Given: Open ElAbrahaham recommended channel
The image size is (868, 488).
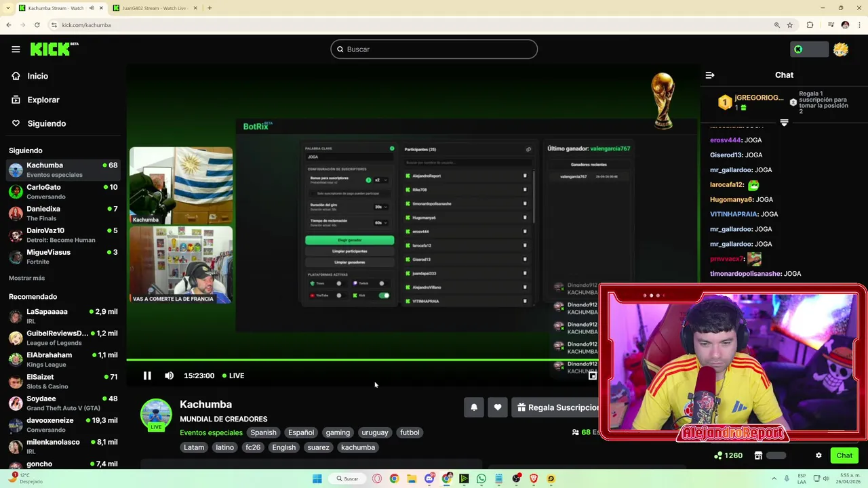Looking at the screenshot, I should 63,359.
